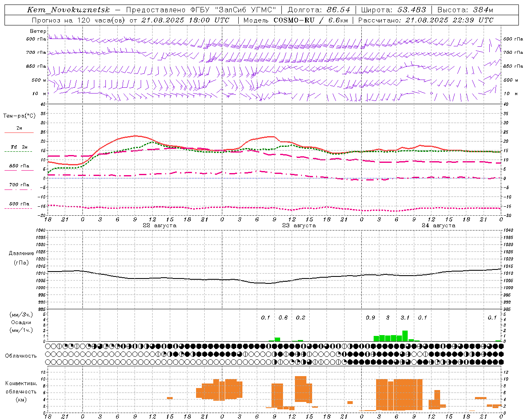
Task: Click the 985 value on left pressure axis
Action: click(x=41, y=309)
